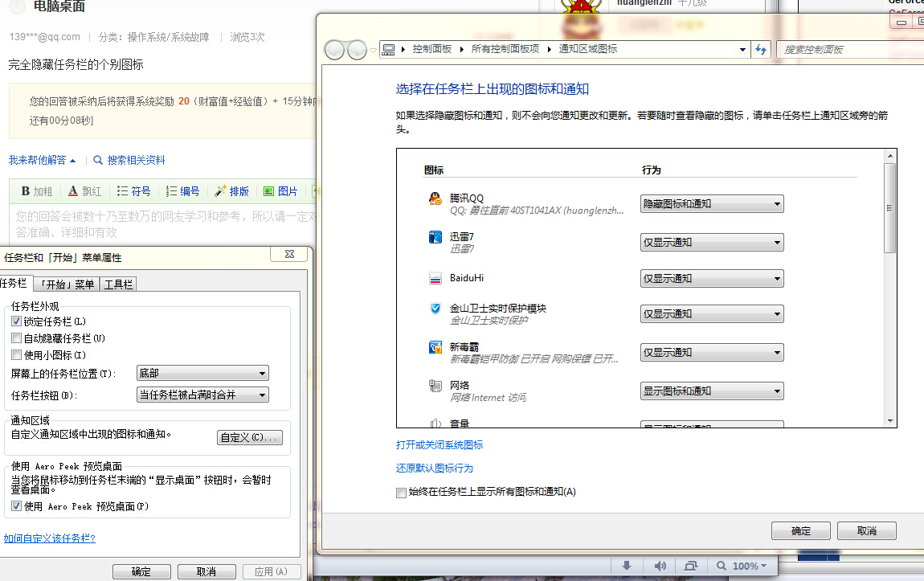Screen dimensions: 924x581
Task: Click the magnifier icon beside 搜索相关资料
Action: click(x=98, y=160)
